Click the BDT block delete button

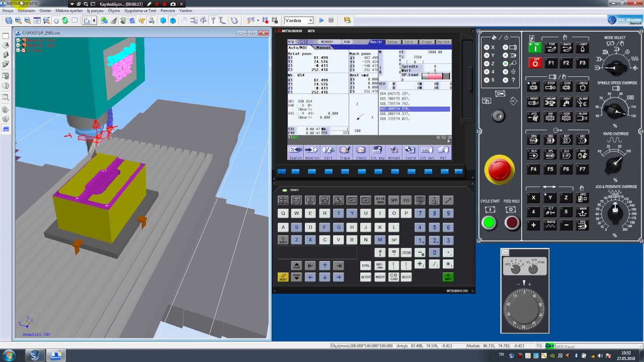[567, 140]
